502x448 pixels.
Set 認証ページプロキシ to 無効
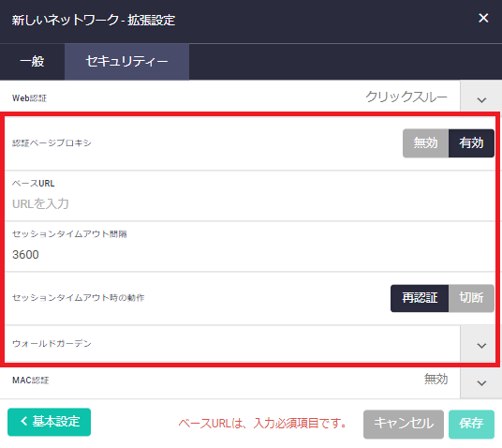[x=425, y=142]
